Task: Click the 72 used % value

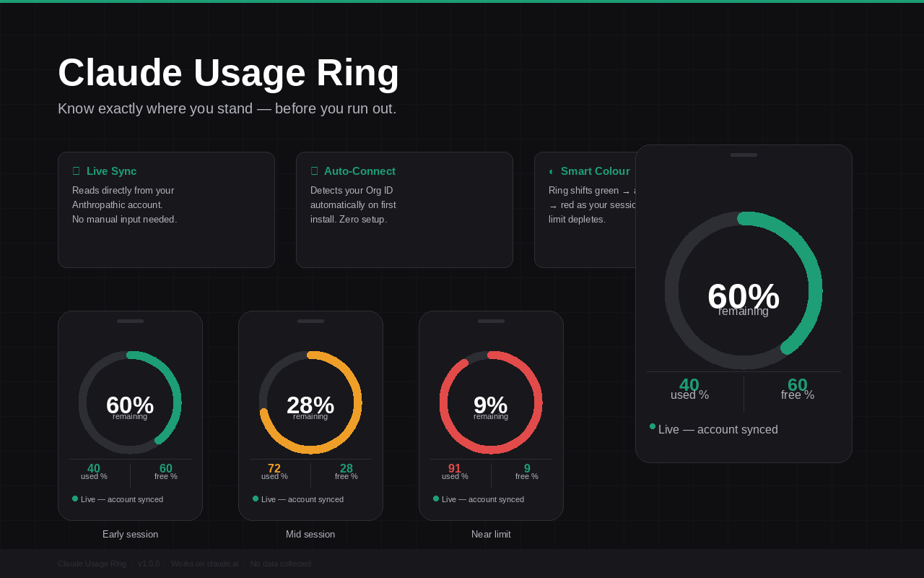Action: point(274,469)
